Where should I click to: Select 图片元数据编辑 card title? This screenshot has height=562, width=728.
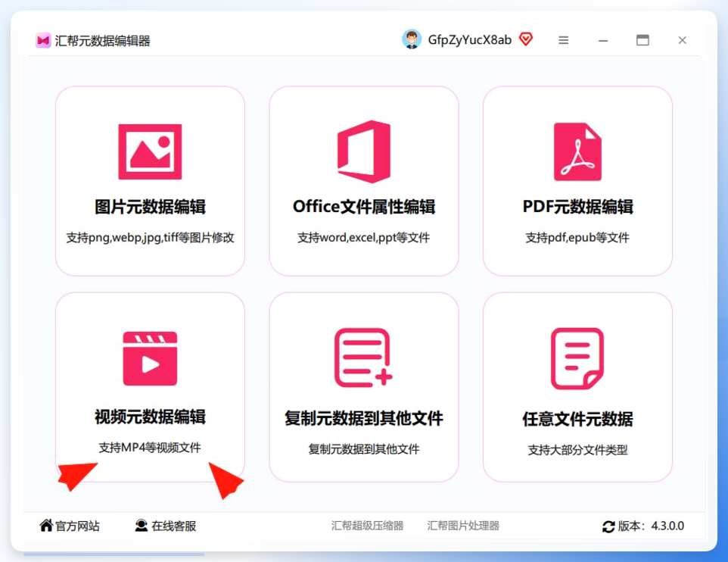pos(150,207)
